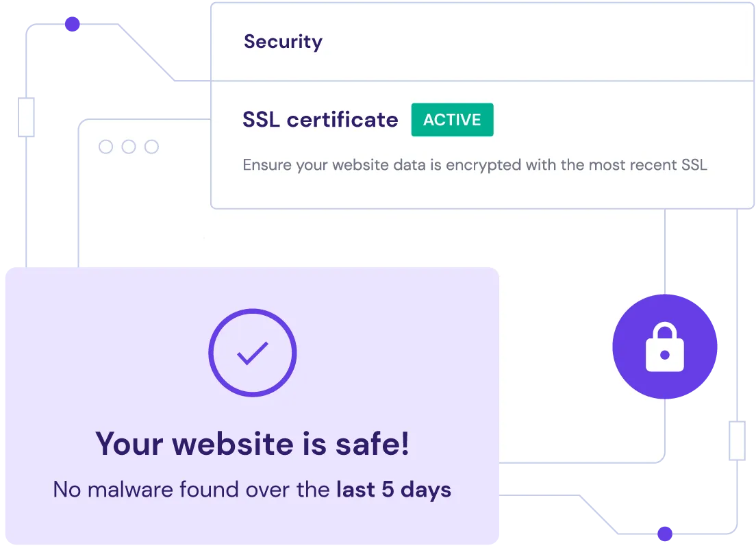Click the "Your website is safe!" heading
756x548 pixels.
pyautogui.click(x=252, y=443)
